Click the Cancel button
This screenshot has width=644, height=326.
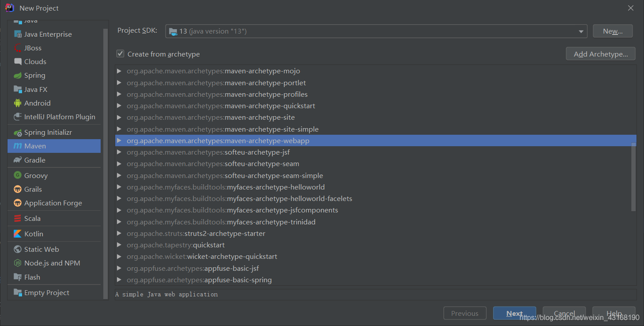click(564, 313)
